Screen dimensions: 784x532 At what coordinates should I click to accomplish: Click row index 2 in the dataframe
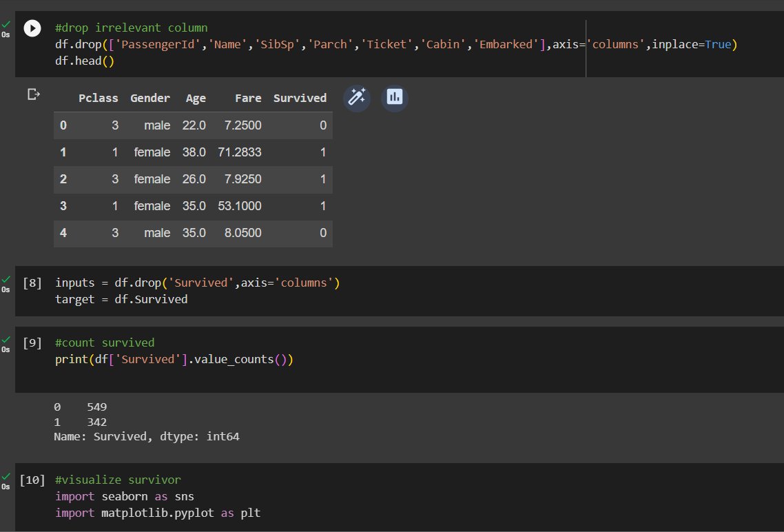click(63, 179)
